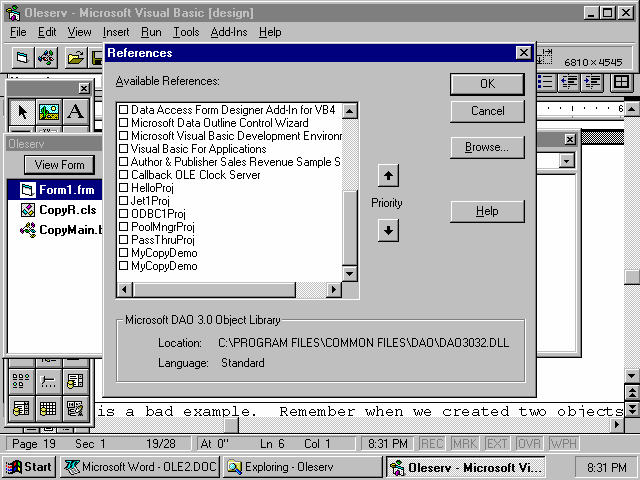This screenshot has width=640, height=480.
Task: Click the Open Project folder toolbar icon
Action: (75, 58)
